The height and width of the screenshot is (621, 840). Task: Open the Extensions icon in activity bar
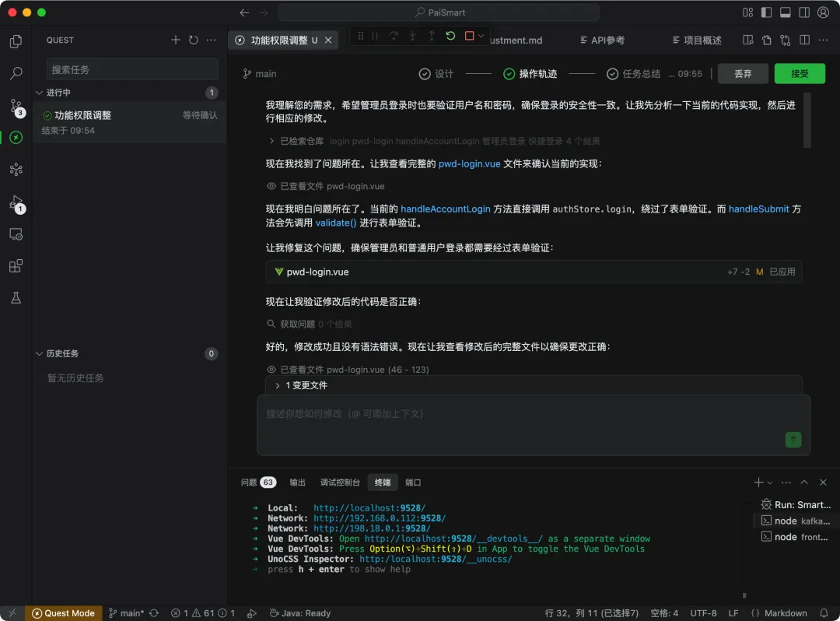[x=16, y=266]
